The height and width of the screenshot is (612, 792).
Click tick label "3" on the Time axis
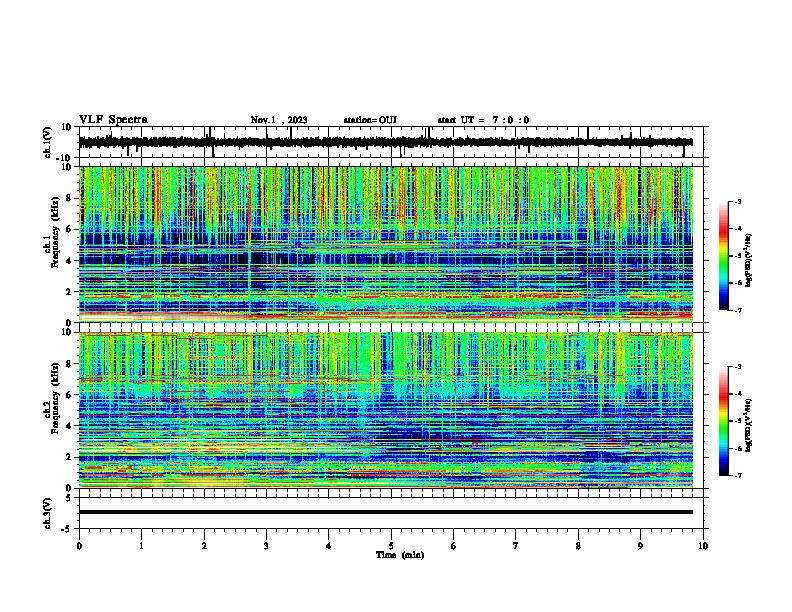(266, 546)
